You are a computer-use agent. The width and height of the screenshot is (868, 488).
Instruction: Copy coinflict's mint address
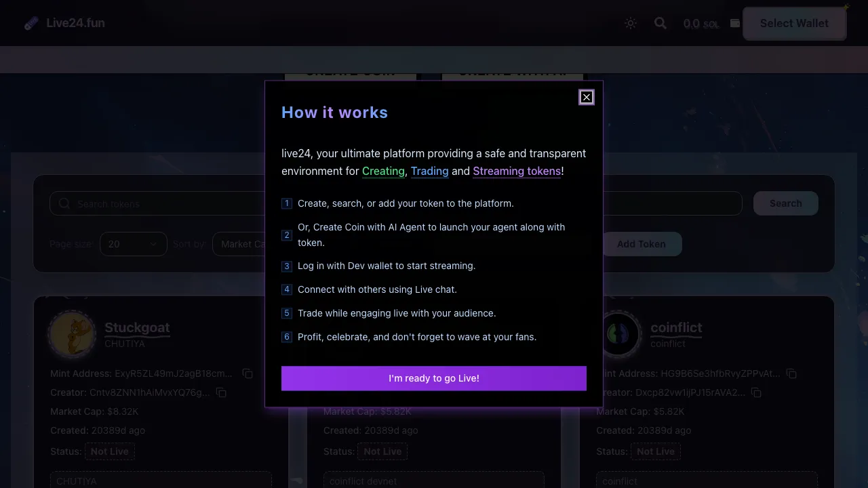[x=791, y=373]
